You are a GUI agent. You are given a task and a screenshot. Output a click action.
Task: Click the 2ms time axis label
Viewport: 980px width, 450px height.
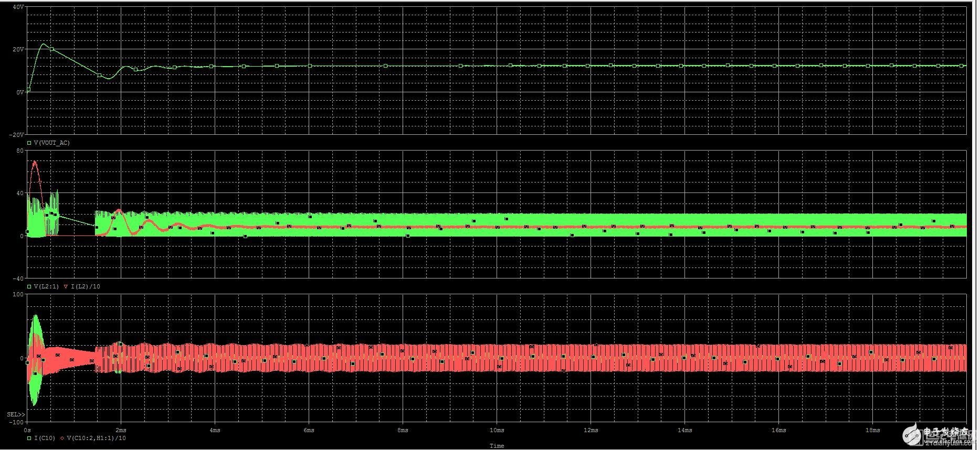pyautogui.click(x=121, y=430)
